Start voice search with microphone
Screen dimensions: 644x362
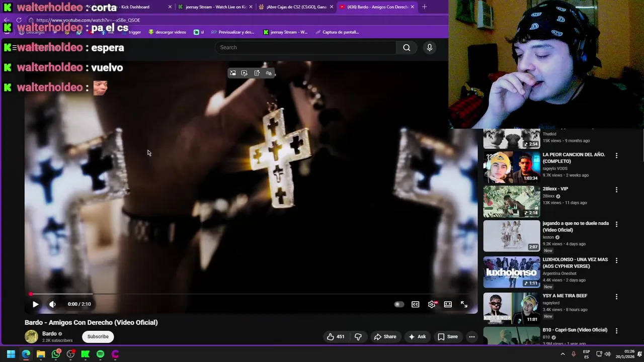coord(429,47)
